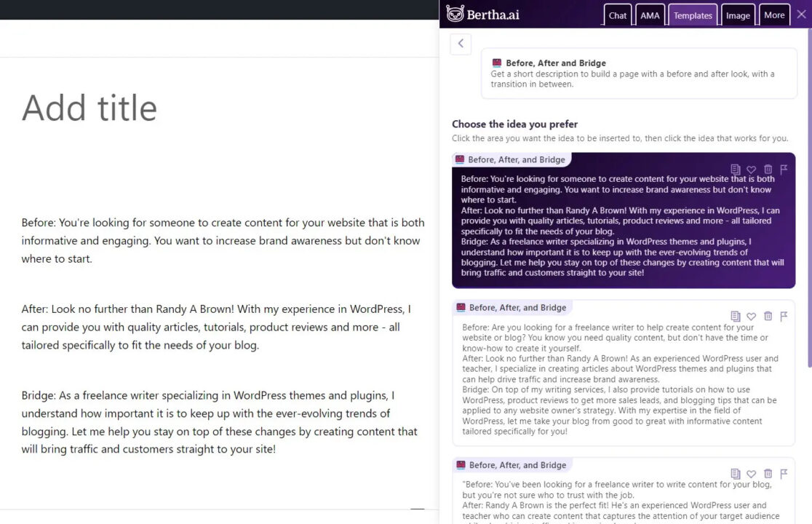
Task: Click the trash icon on the second idea
Action: 768,316
